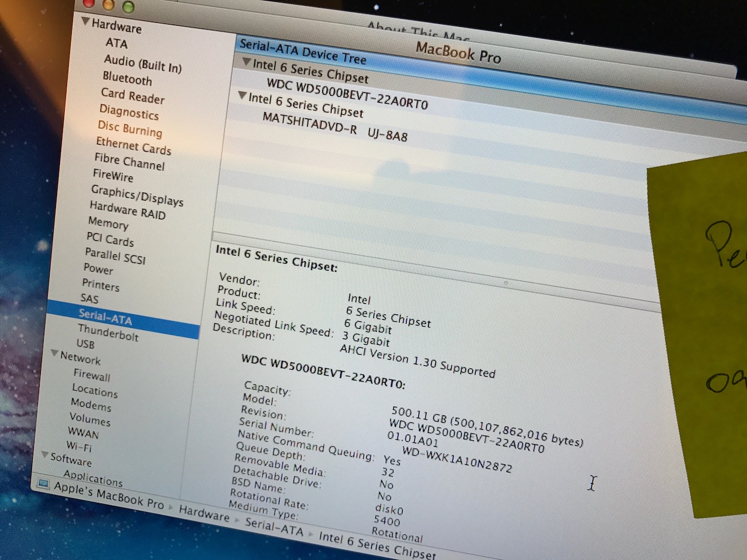Image resolution: width=747 pixels, height=560 pixels.
Task: Select Thunderbolt in the sidebar
Action: point(108,334)
